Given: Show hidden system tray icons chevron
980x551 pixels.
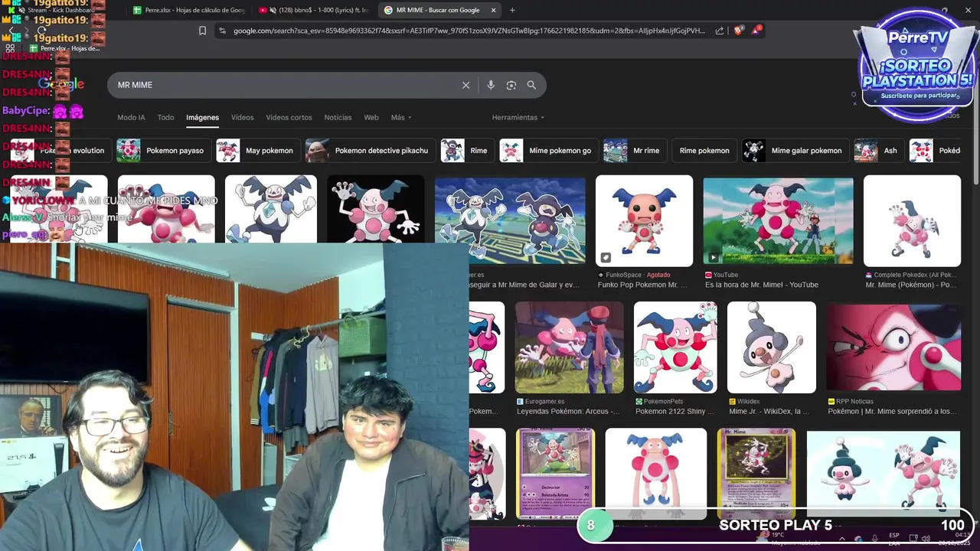Looking at the screenshot, I should tap(841, 538).
